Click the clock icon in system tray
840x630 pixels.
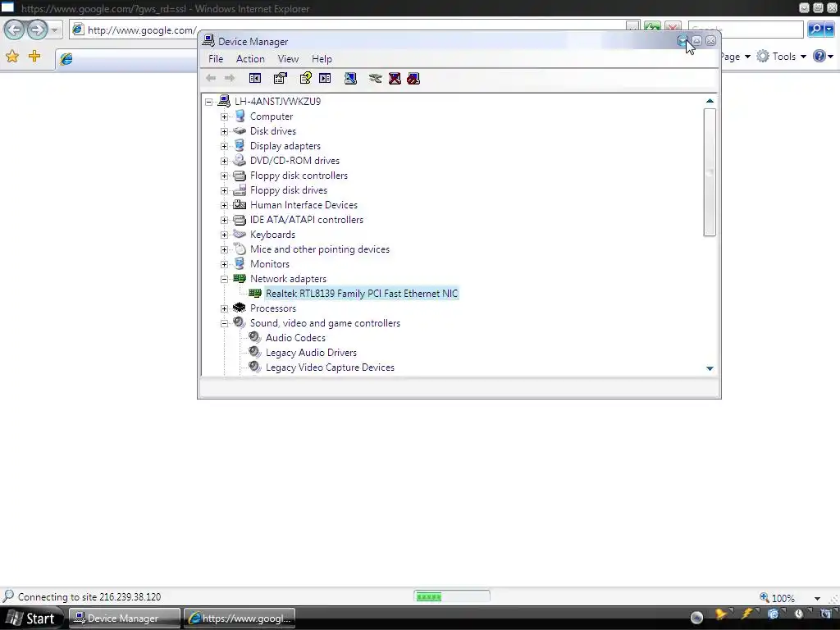coord(798,614)
